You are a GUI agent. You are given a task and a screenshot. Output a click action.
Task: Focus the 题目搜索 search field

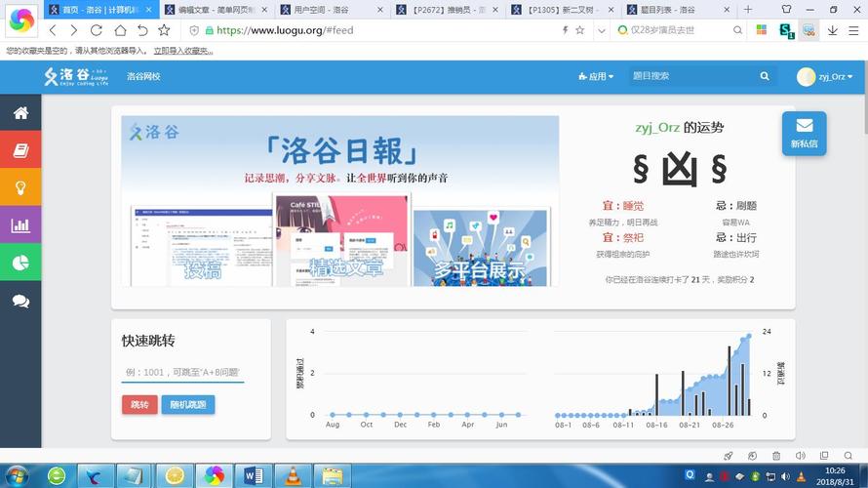click(692, 76)
